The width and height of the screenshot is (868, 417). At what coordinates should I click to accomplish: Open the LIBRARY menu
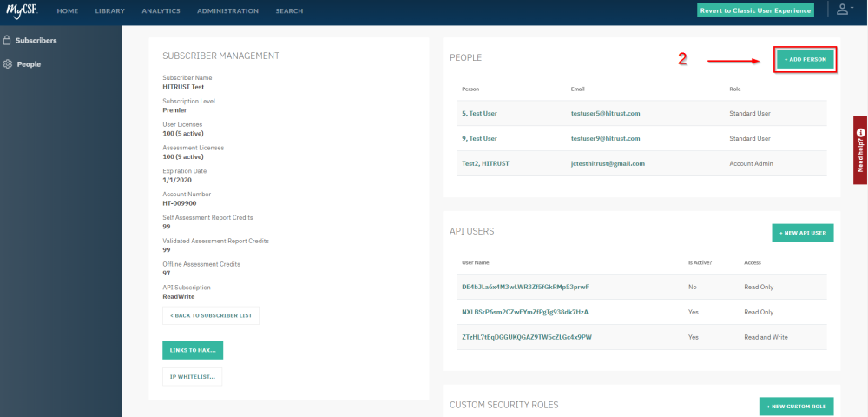point(109,11)
